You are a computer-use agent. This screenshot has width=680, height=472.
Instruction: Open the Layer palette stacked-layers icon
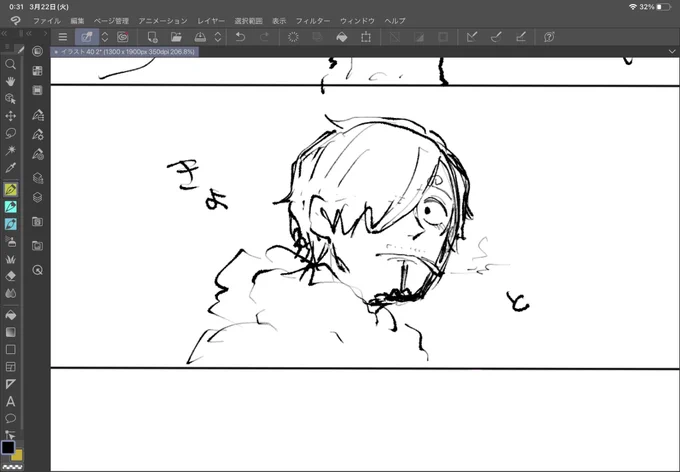(x=38, y=198)
